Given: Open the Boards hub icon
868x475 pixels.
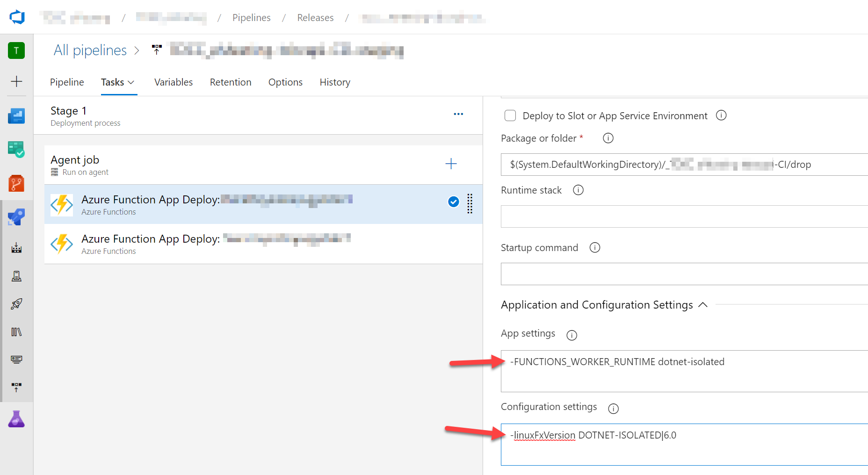Looking at the screenshot, I should (x=16, y=150).
